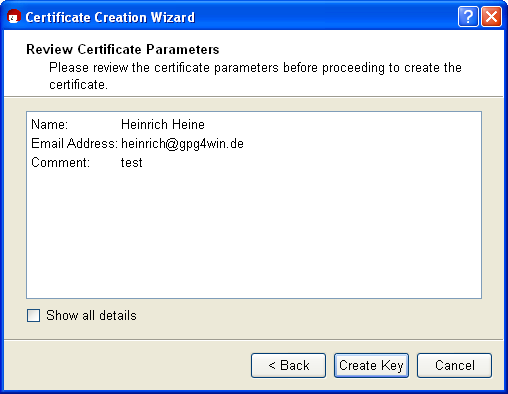Click the 'Show all details' label text
The image size is (508, 394).
tap(91, 315)
